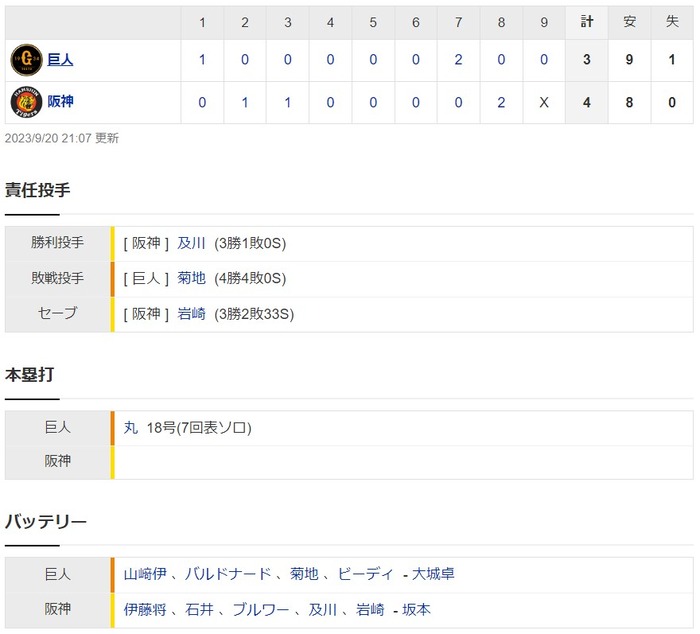Viewport: 700px width, 634px height.
Task: Open Hanshin starter 伊藤将 link
Action: 143,609
